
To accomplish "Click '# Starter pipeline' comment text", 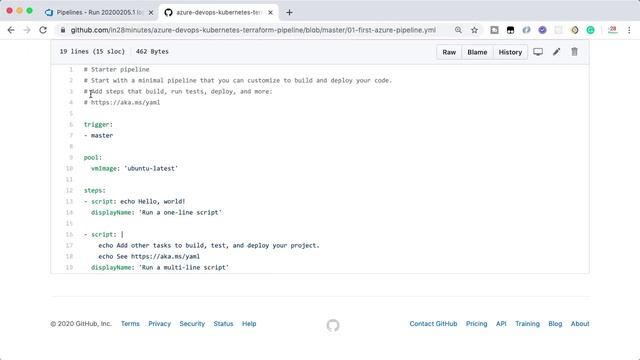I will tap(117, 69).
